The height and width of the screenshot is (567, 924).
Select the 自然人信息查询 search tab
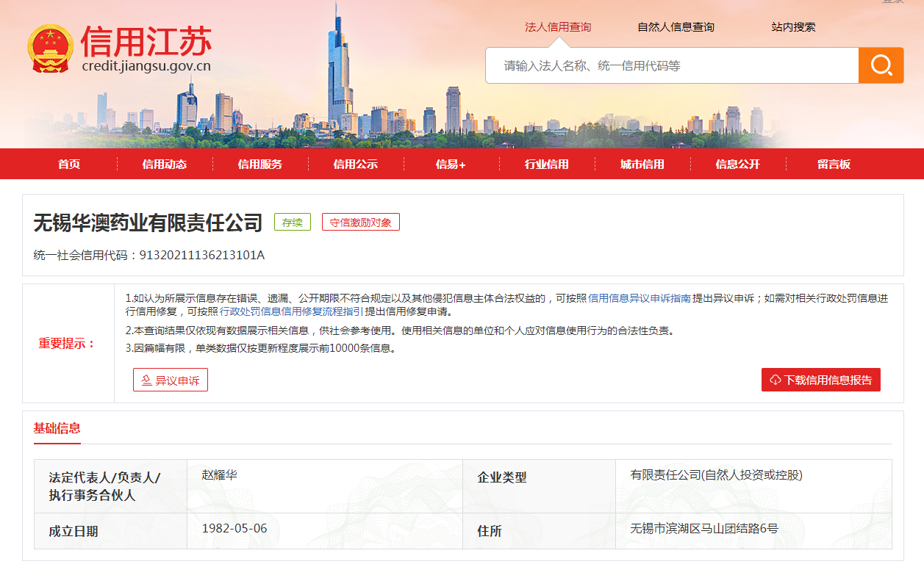pos(676,27)
